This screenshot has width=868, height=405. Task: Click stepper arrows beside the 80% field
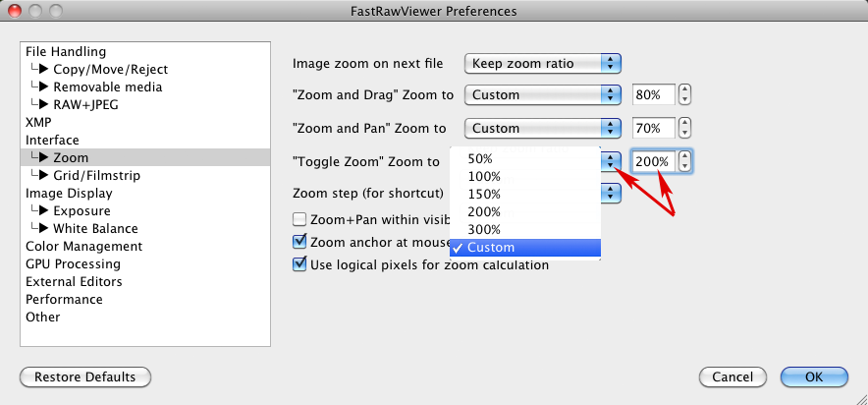point(685,95)
